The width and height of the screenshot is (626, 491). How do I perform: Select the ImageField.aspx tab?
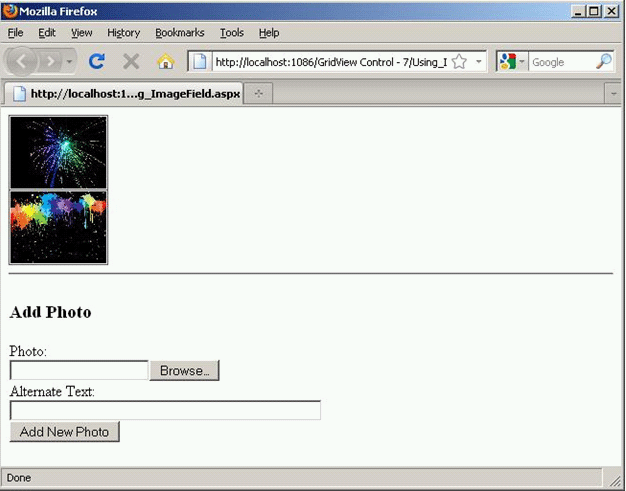pos(124,94)
